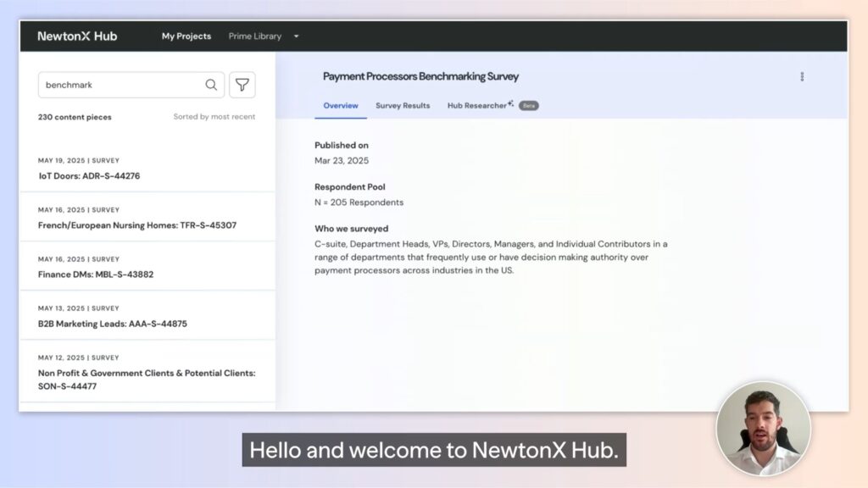This screenshot has width=868, height=488.
Task: Click the search magnifier icon
Action: (x=211, y=85)
